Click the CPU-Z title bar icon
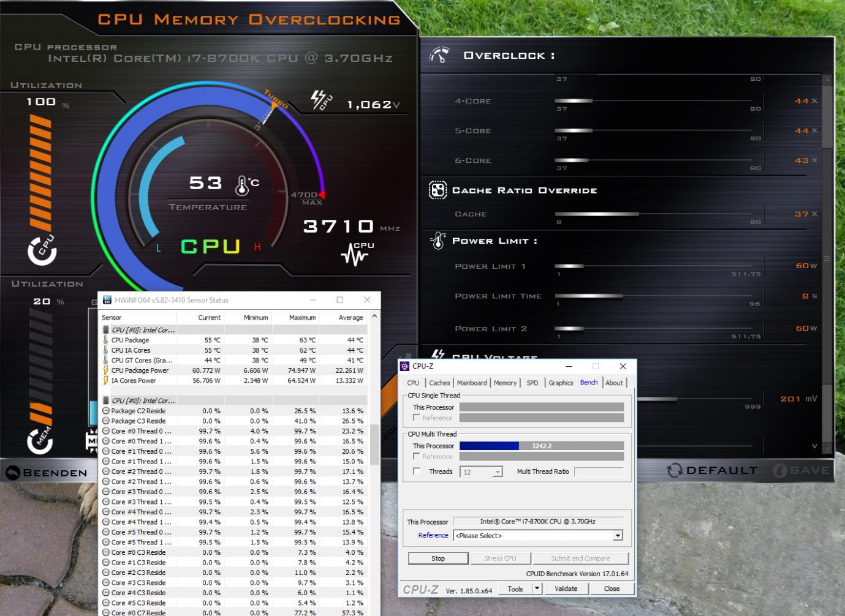Screen dimensions: 845x616 pos(405,366)
